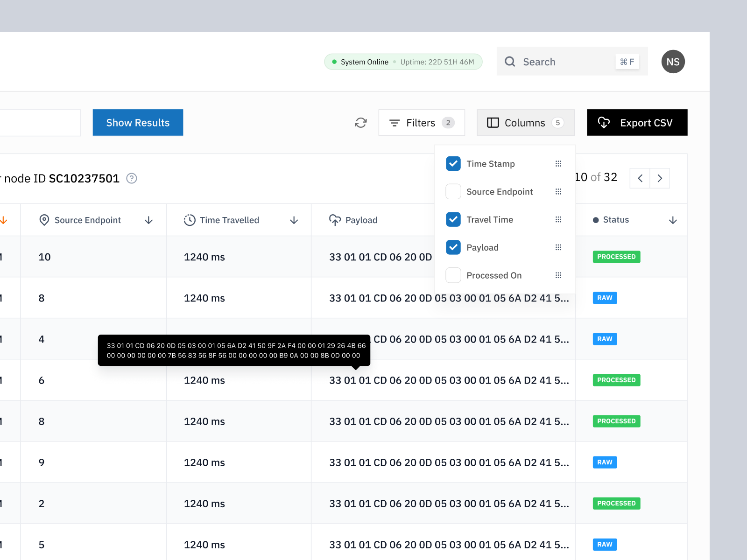Click the search magnifier icon in top bar

510,62
